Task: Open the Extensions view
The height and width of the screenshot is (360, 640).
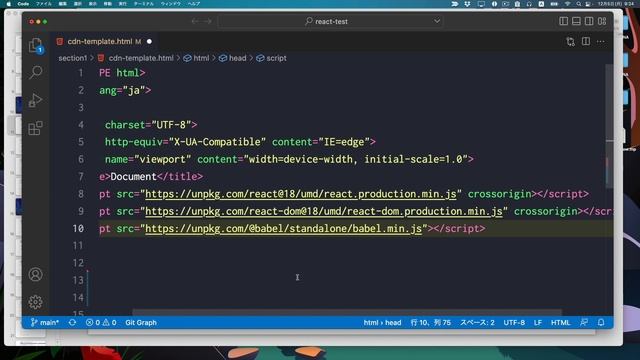Action: (36, 128)
